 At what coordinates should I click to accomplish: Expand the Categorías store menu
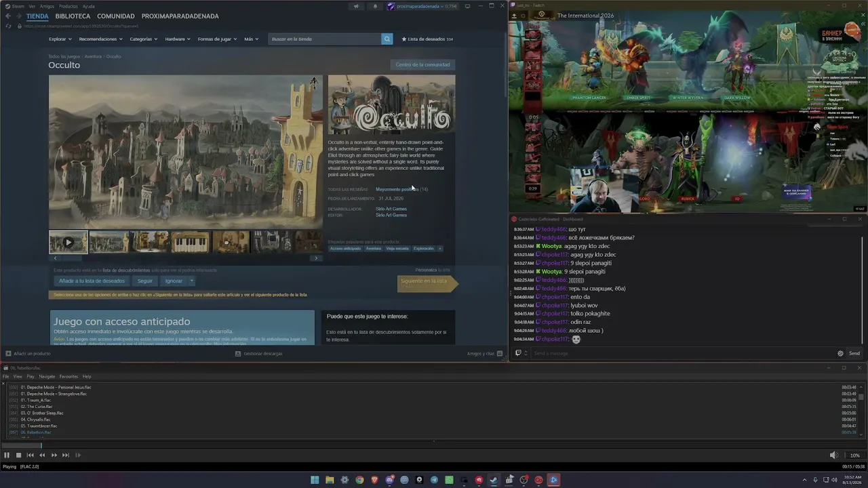tap(144, 39)
